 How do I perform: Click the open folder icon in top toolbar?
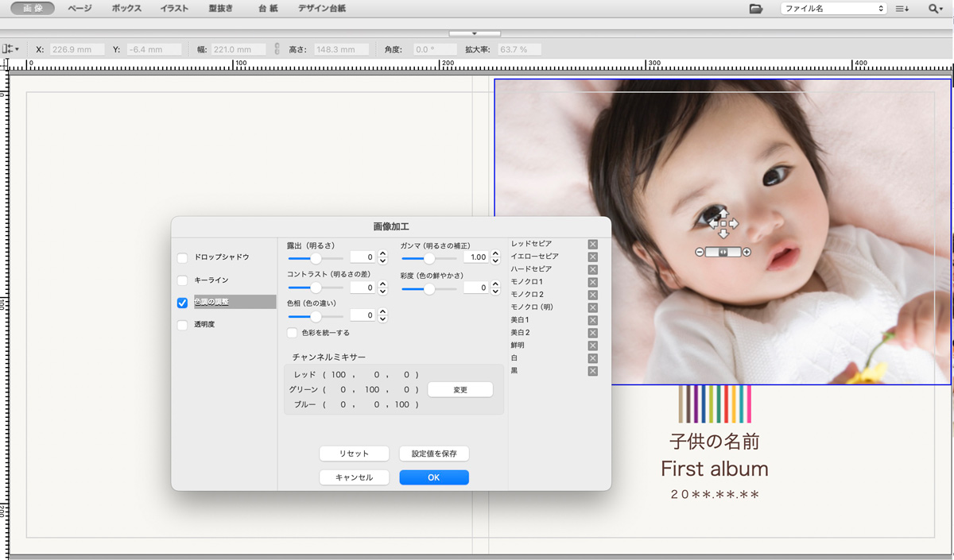(x=756, y=9)
